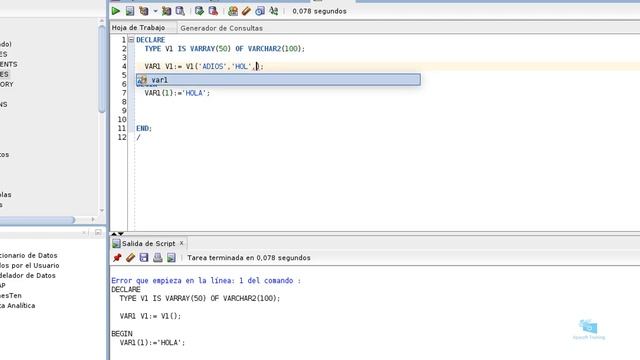Select 'delador de Datos' report item
This screenshot has height=360, width=640.
coord(27,276)
